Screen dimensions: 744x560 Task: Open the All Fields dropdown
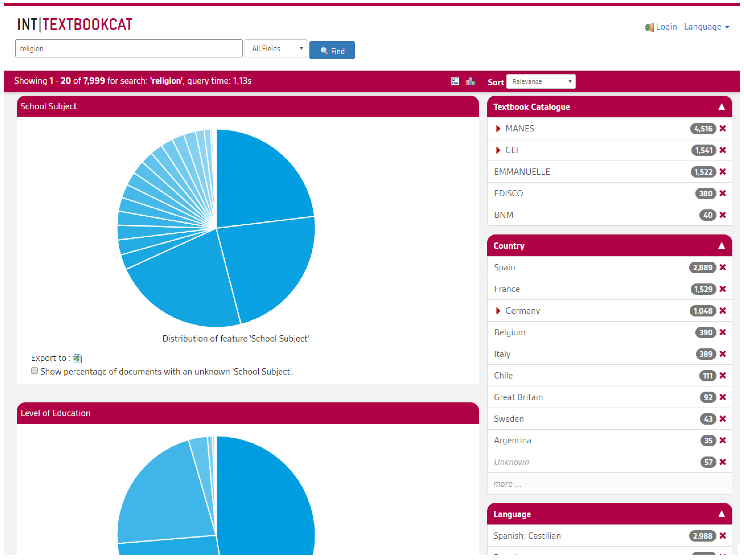tap(275, 49)
